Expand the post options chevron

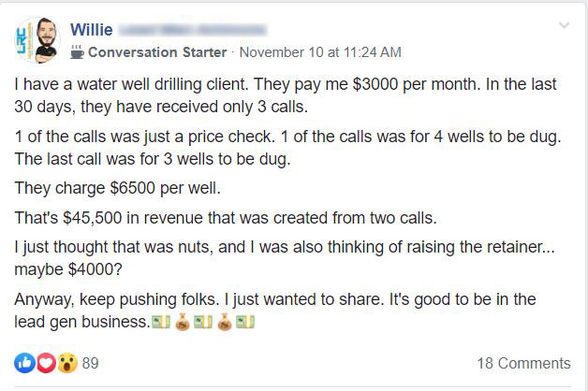point(564,25)
